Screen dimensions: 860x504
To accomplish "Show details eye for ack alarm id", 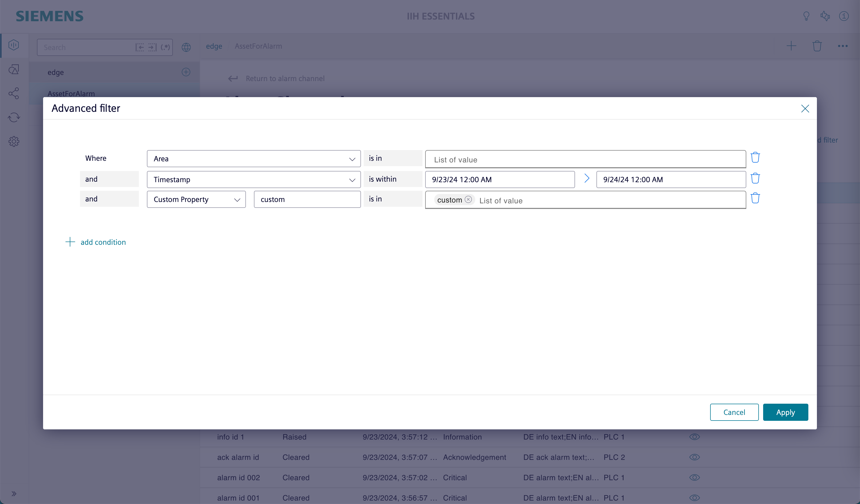I will pyautogui.click(x=694, y=457).
